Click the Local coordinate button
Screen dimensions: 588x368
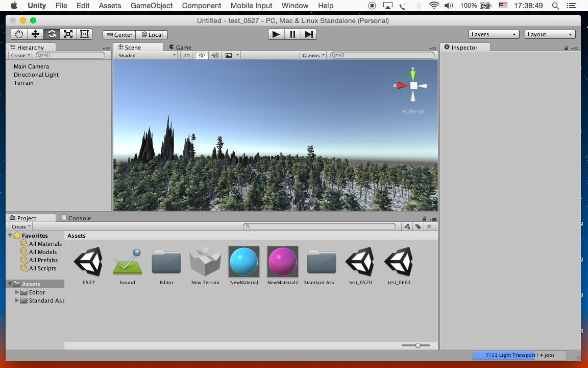[x=152, y=35]
